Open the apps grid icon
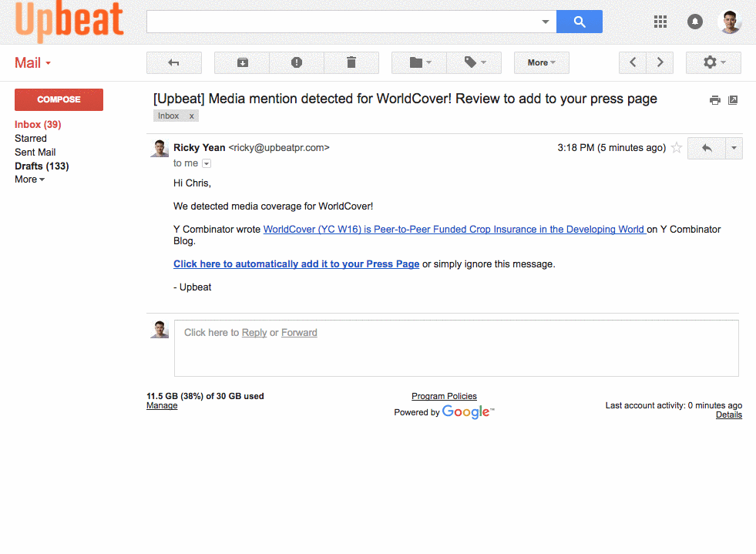Screen dimensions: 756x554 pyautogui.click(x=660, y=22)
